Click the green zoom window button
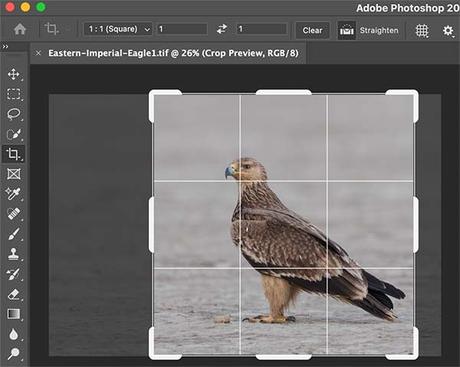The image size is (460, 367). (41, 7)
